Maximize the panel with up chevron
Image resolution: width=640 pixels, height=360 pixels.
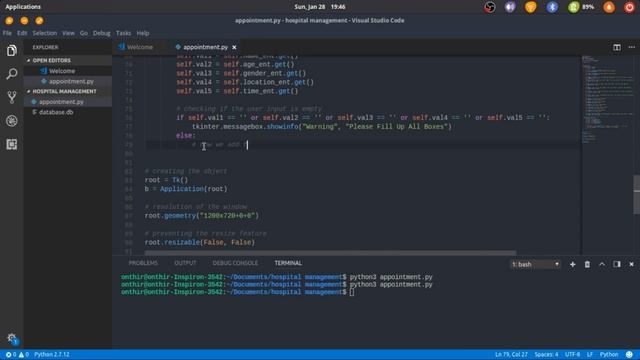(602, 264)
